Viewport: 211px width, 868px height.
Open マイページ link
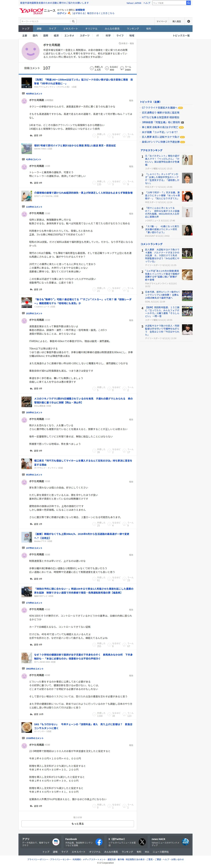pyautogui.click(x=162, y=21)
